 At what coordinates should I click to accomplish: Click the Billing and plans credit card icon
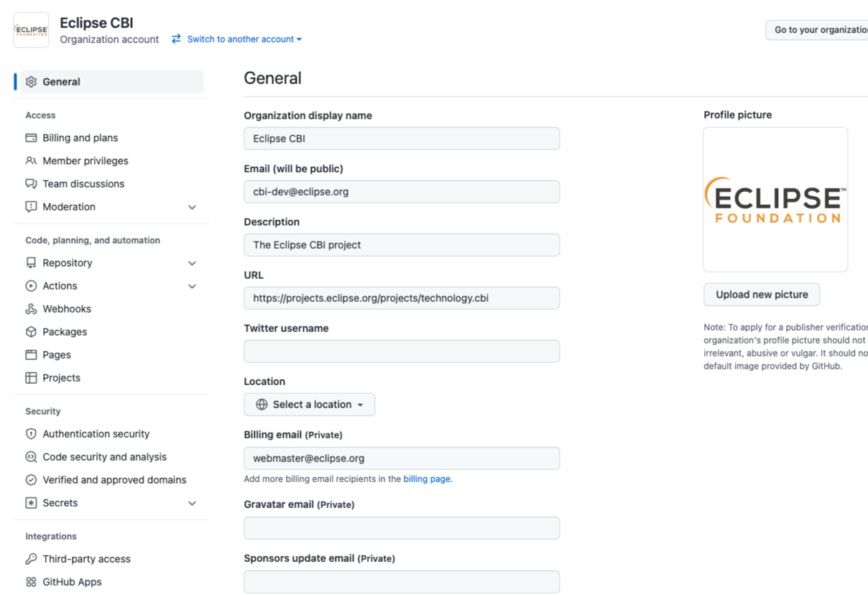tap(31, 138)
